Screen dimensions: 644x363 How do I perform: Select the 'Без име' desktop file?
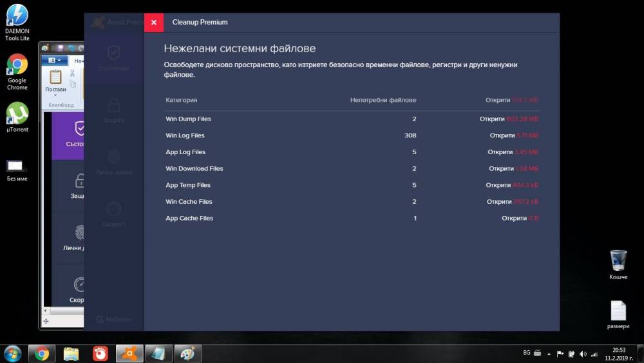[x=17, y=170]
